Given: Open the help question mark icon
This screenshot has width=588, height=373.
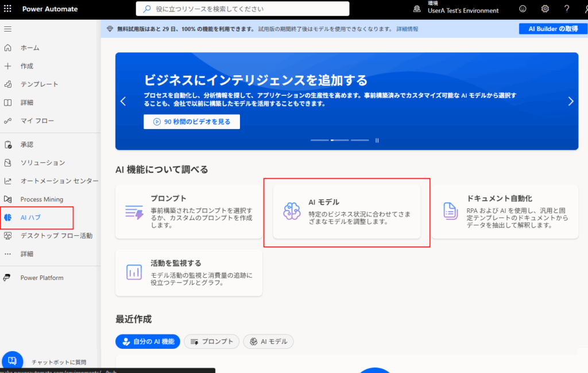Looking at the screenshot, I should click(x=567, y=9).
